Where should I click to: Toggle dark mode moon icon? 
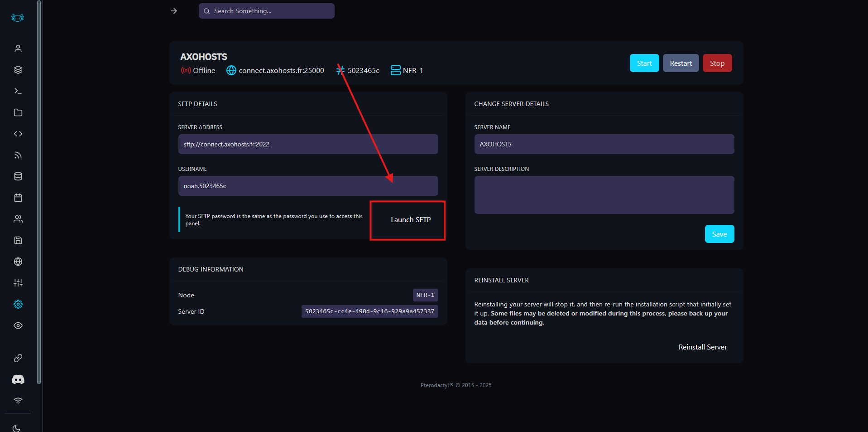17,428
